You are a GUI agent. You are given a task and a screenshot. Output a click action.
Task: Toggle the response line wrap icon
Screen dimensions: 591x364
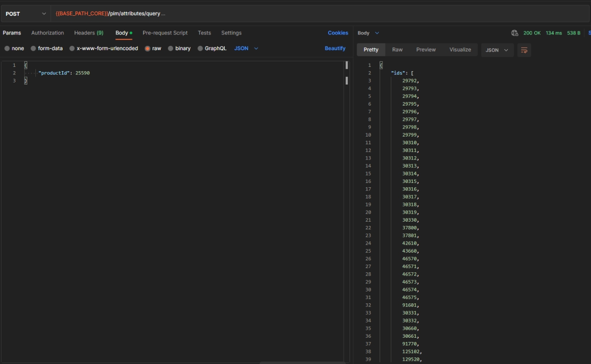point(524,50)
